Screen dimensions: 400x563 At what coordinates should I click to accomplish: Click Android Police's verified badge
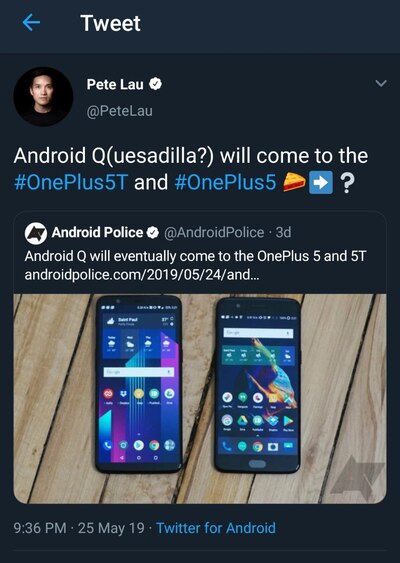coord(153,233)
